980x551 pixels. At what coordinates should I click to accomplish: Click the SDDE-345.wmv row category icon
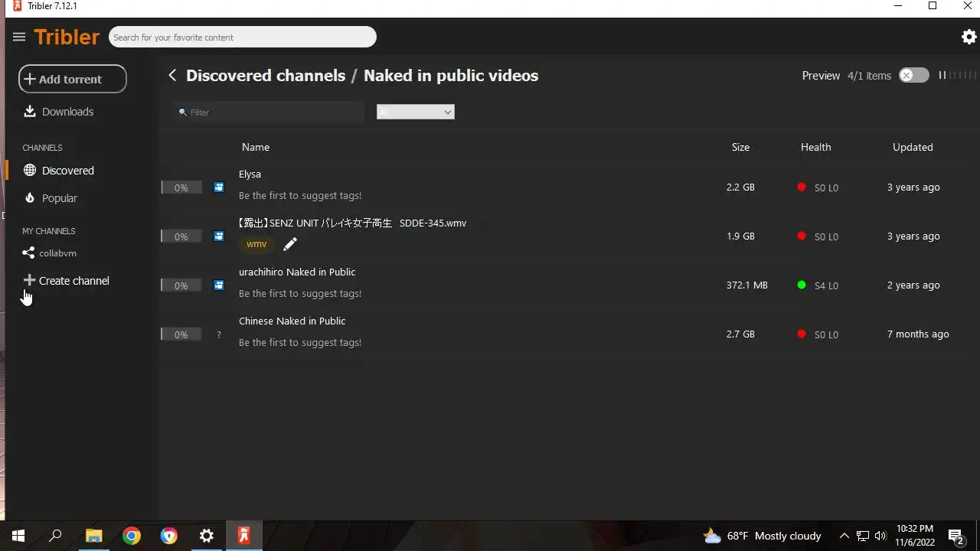219,236
